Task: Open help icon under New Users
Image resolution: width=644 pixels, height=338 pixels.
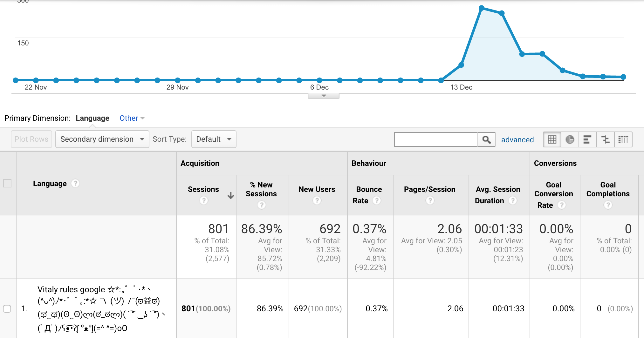Action: [317, 200]
